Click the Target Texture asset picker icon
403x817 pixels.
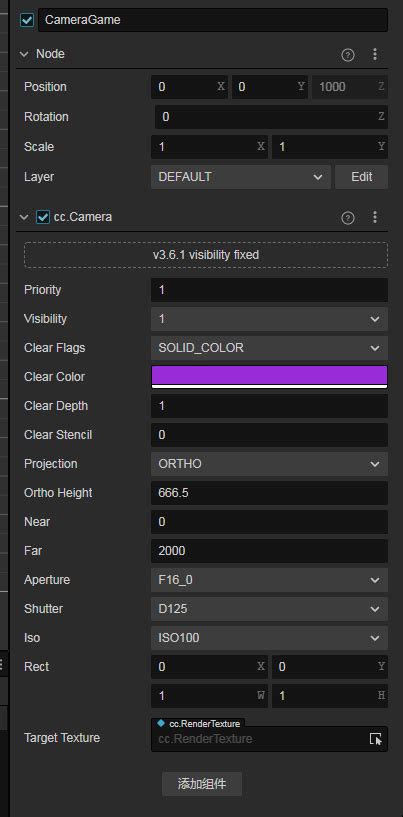point(375,739)
